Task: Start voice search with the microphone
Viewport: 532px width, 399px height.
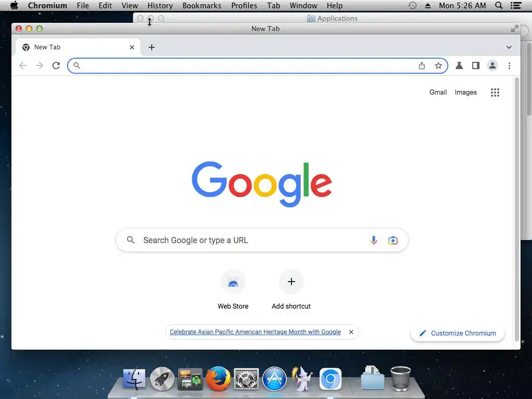Action: [x=374, y=240]
